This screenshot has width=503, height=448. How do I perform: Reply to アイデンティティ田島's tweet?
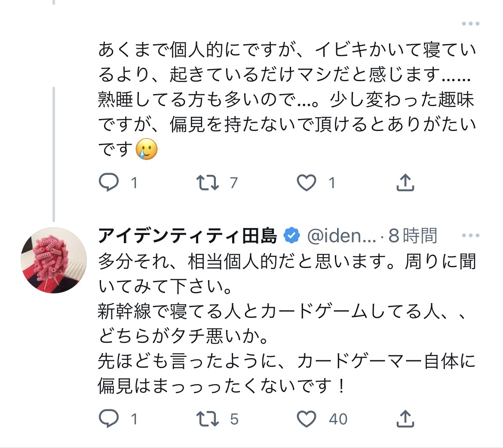[x=109, y=419]
